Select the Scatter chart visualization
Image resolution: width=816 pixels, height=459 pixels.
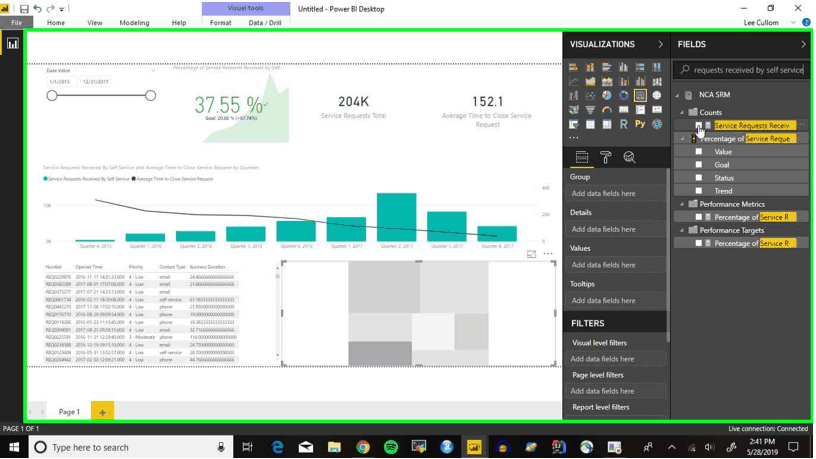coord(590,96)
